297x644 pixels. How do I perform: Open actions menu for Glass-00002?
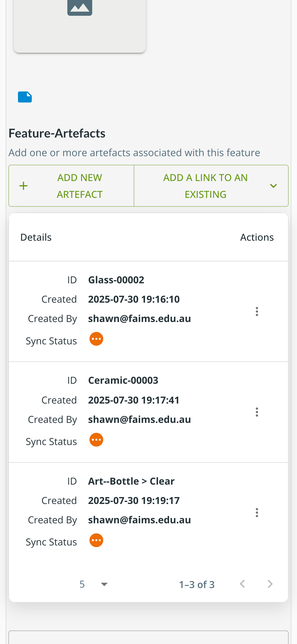pyautogui.click(x=257, y=311)
